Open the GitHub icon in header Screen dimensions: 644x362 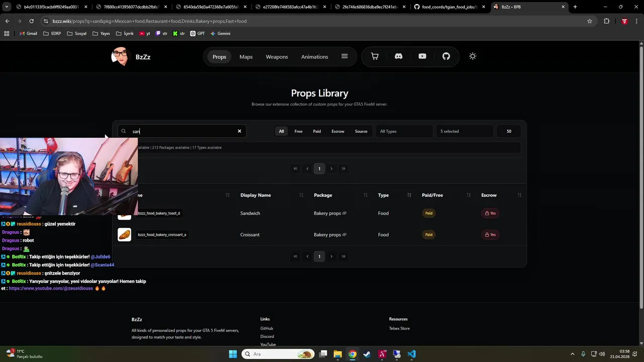coord(446,56)
